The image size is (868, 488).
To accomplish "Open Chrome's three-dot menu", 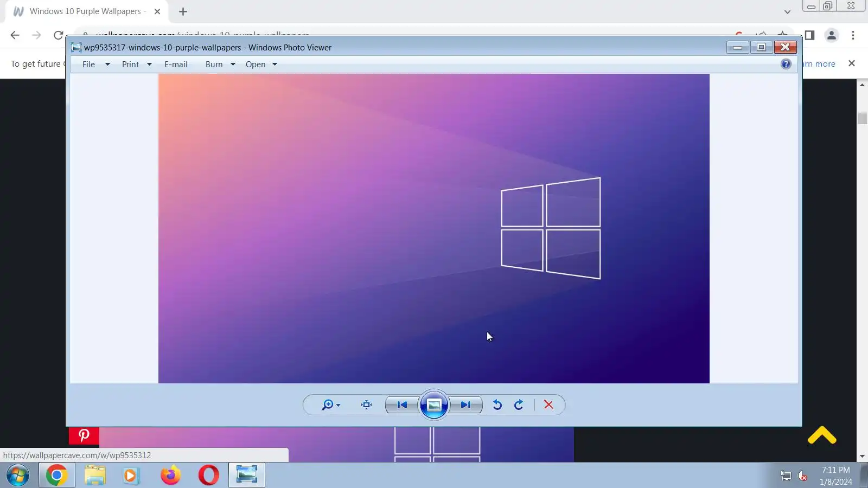I will coord(853,35).
